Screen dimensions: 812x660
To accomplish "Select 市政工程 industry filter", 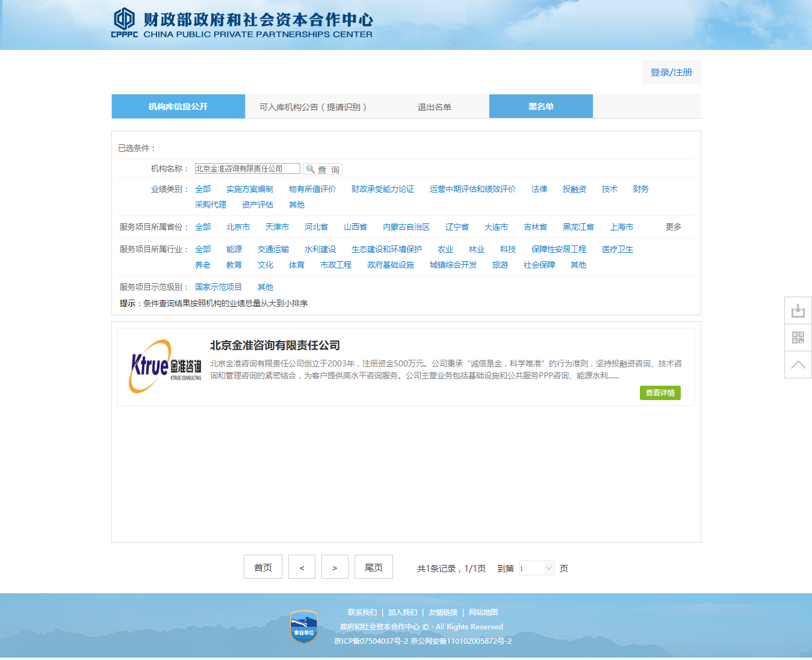I will pos(336,265).
